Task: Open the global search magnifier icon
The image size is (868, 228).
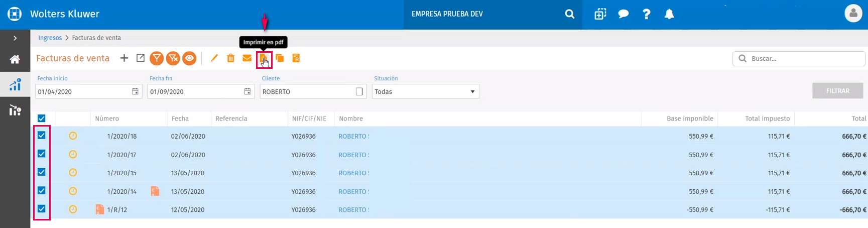Action: coord(569,14)
